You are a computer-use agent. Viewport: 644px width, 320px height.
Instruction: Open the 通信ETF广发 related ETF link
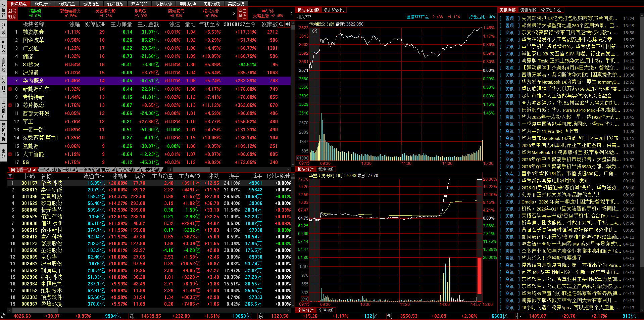point(417,17)
